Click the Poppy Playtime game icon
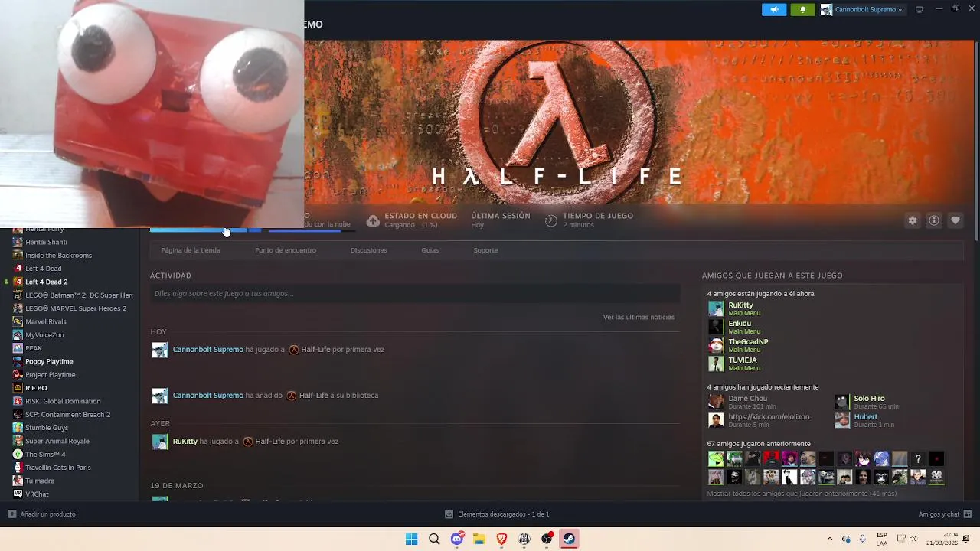980x551 pixels. (x=18, y=361)
